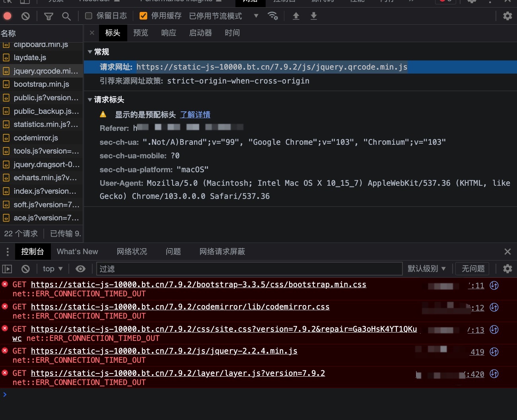Focus the console filter input
Image resolution: width=517 pixels, height=420 pixels.
pyautogui.click(x=249, y=269)
